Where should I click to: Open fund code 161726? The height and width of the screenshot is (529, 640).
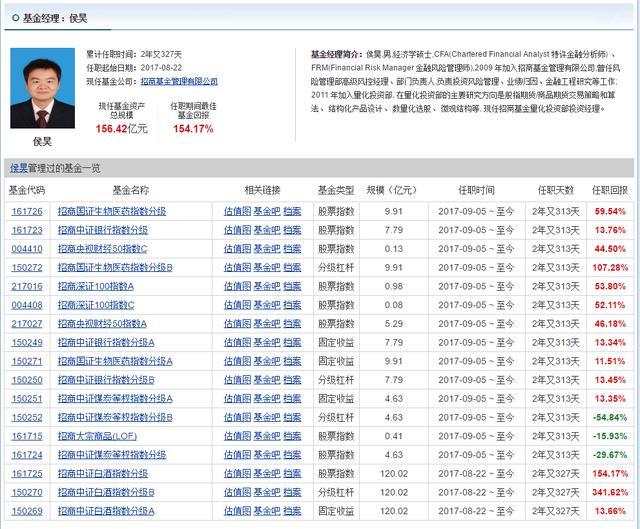point(27,211)
